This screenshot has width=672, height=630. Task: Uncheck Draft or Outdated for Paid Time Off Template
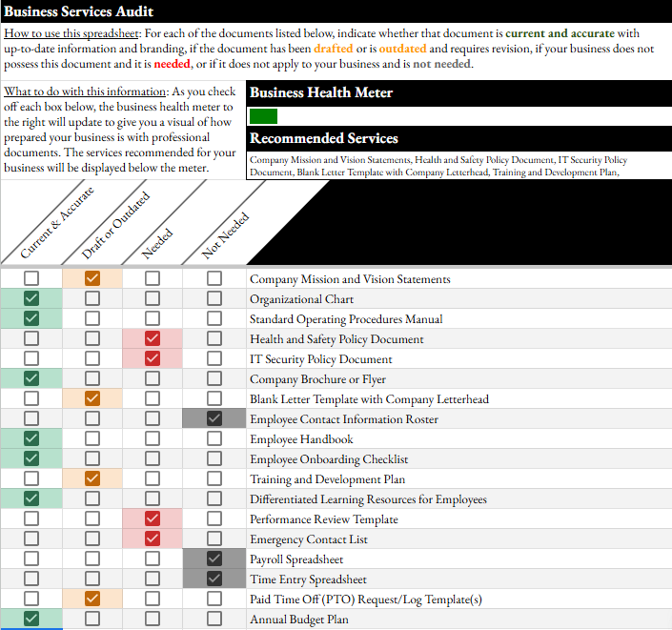[x=92, y=599]
